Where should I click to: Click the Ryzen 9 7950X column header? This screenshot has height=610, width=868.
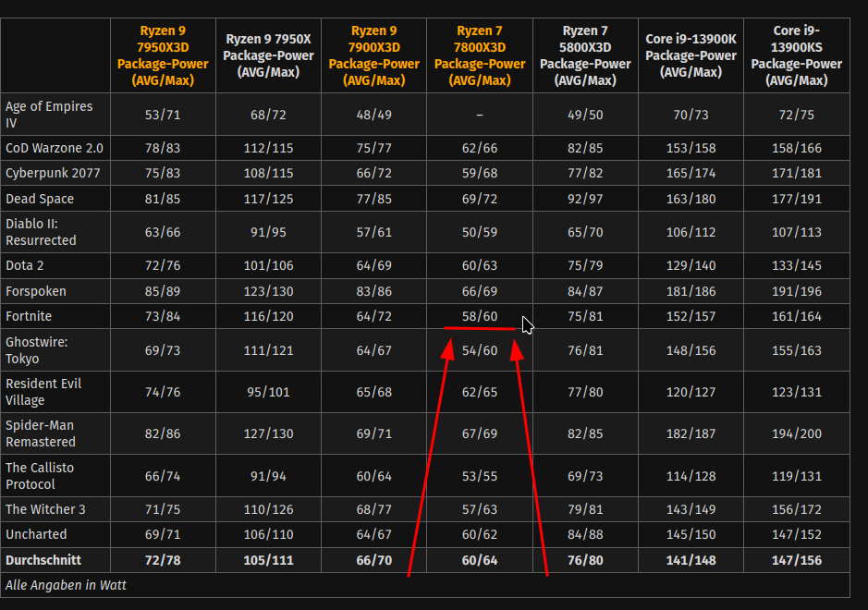(268, 55)
